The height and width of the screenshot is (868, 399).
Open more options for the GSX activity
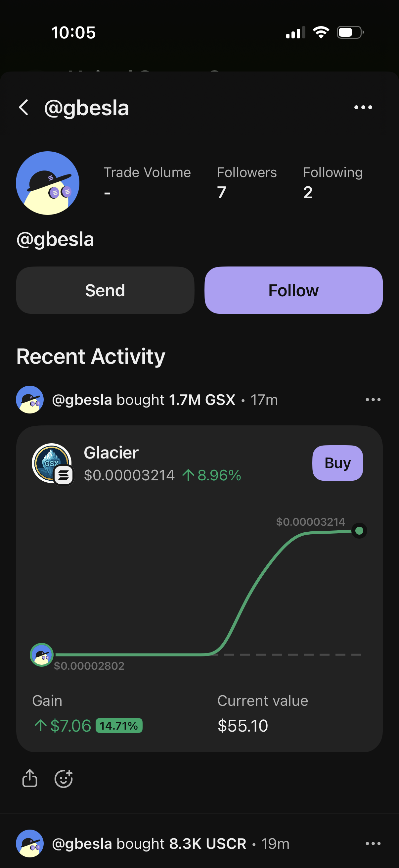point(373,400)
